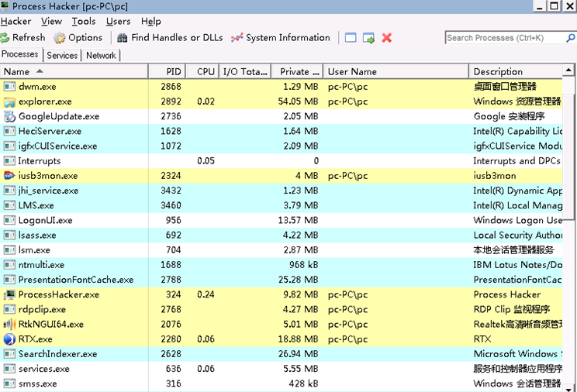Click the lsm.exe process icon

(x=9, y=249)
